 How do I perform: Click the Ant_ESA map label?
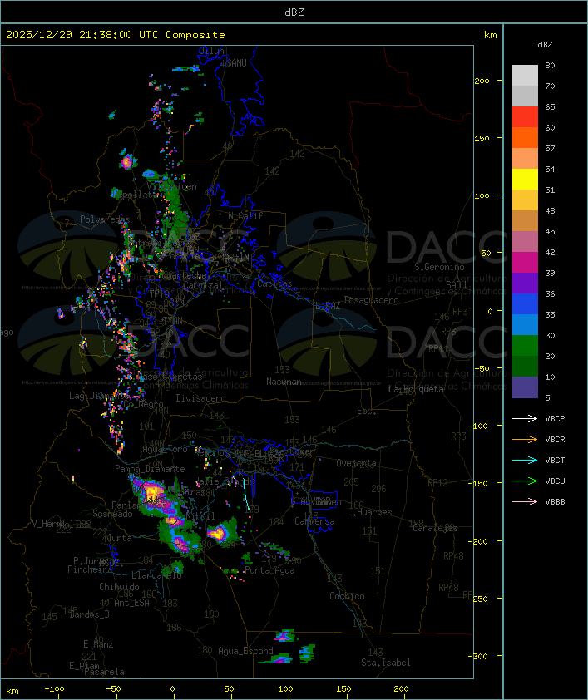coord(131,603)
